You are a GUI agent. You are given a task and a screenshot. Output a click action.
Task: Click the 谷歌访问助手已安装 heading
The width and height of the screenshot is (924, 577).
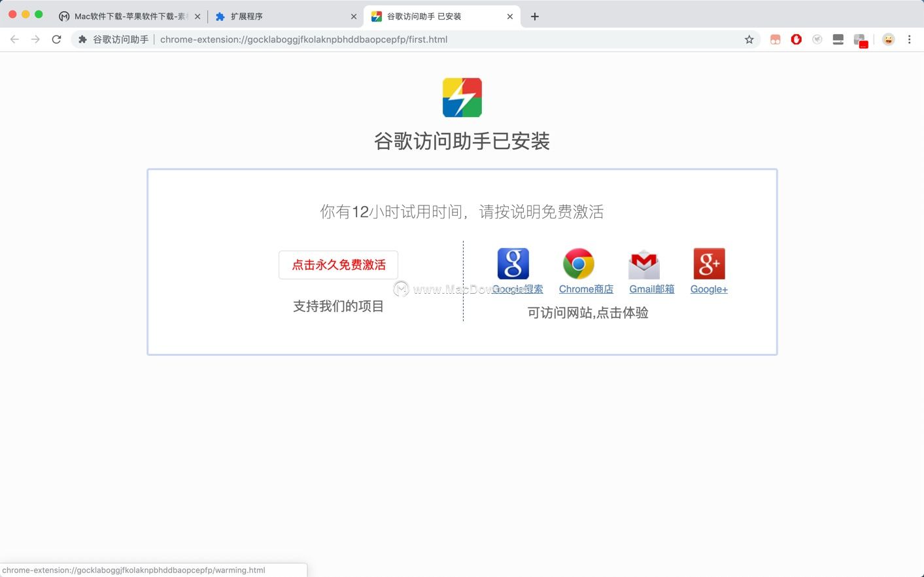click(462, 141)
